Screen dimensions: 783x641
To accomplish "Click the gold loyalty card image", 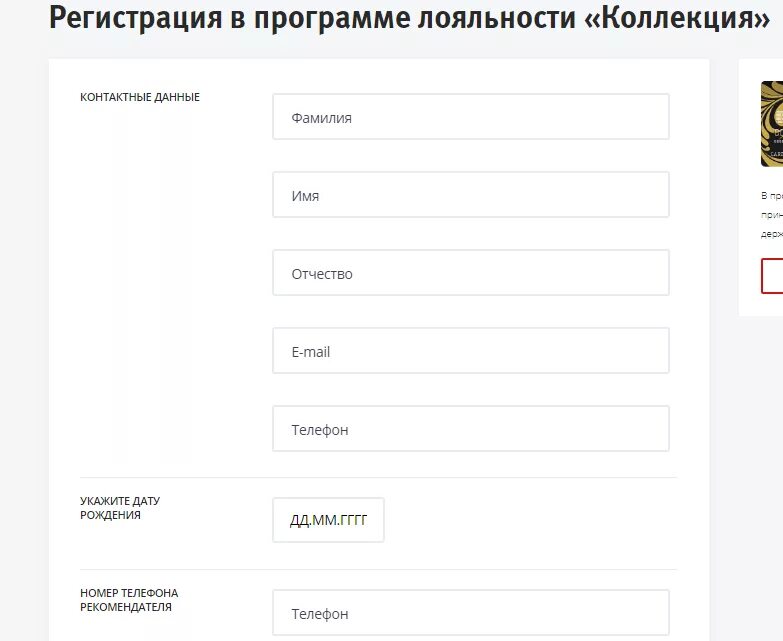I will pyautogui.click(x=772, y=124).
